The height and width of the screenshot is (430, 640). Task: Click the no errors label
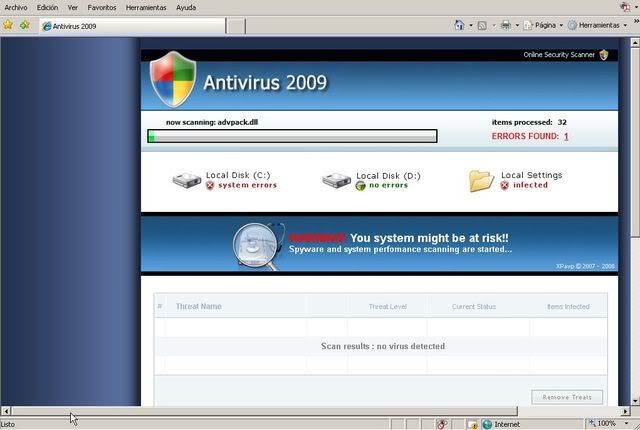388,185
